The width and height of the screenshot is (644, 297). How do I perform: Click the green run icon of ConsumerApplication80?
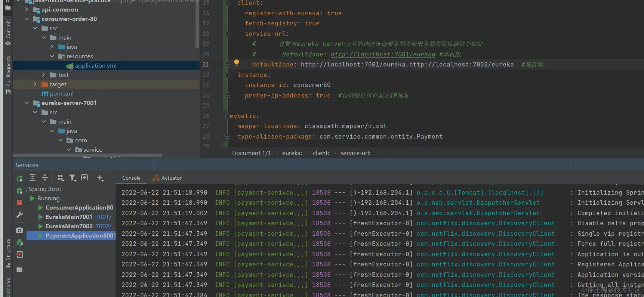[x=40, y=208]
